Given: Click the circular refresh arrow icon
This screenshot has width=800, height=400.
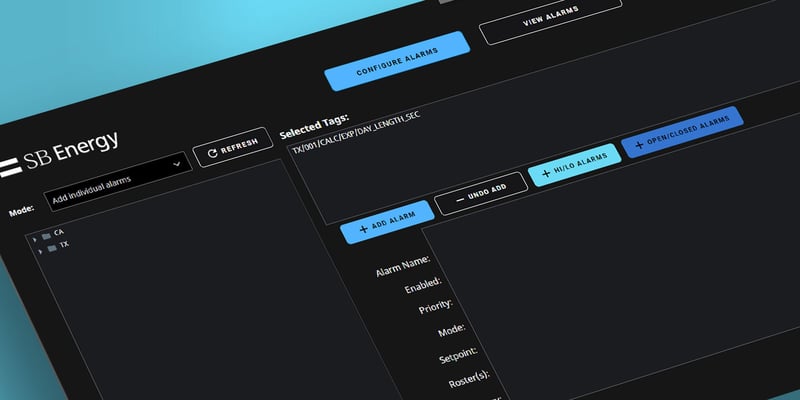Looking at the screenshot, I should [213, 153].
